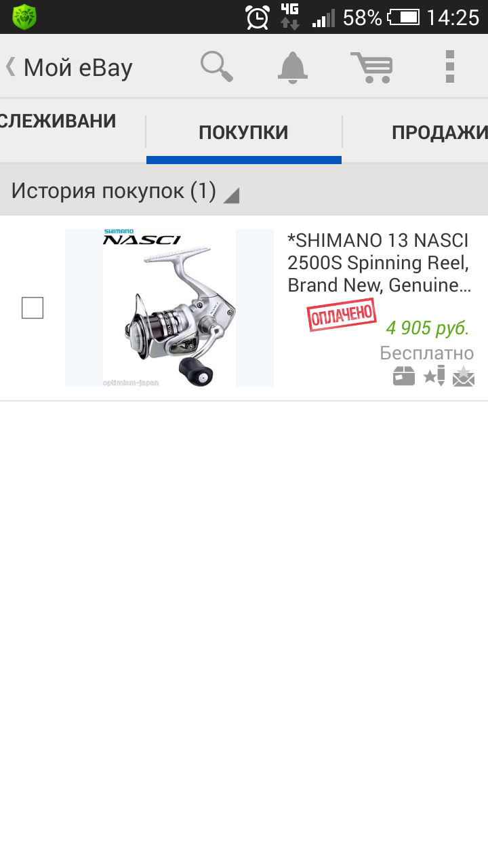488x868 pixels.
Task: Expand История покупок dropdown
Action: click(x=125, y=191)
